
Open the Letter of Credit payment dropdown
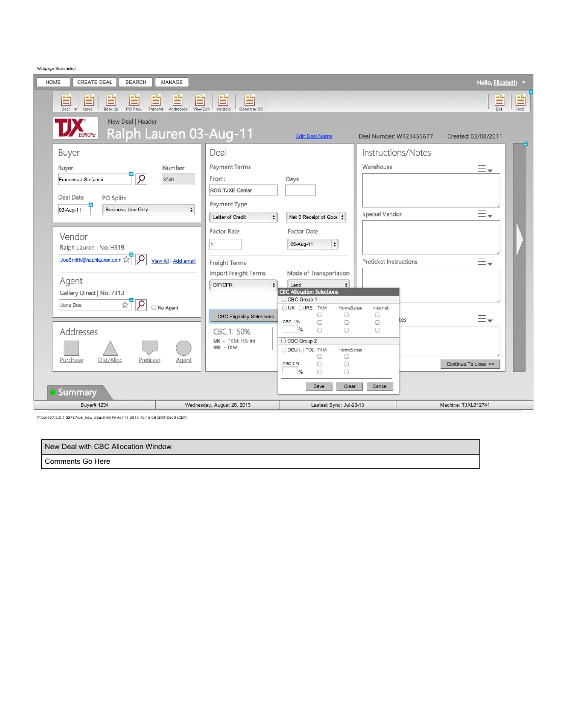pyautogui.click(x=244, y=217)
